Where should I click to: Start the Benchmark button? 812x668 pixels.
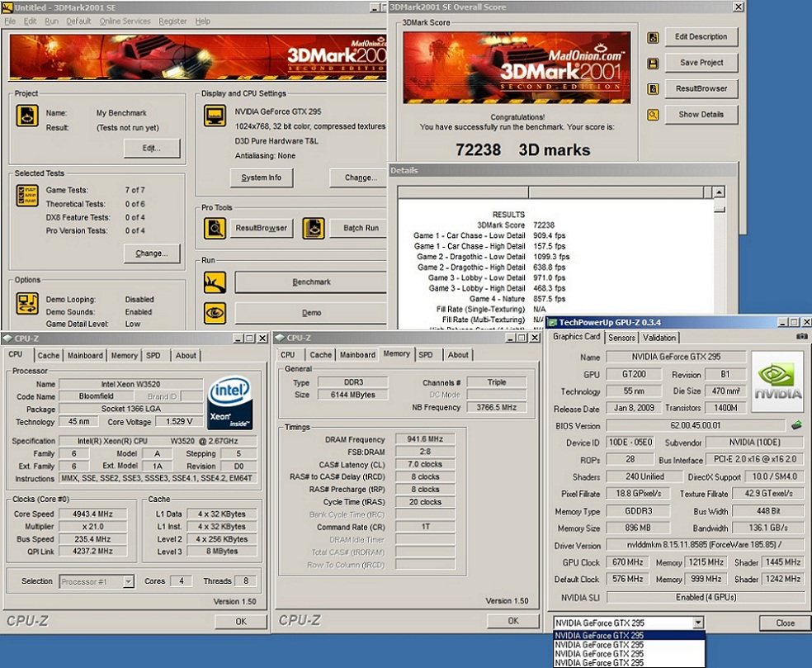pos(311,282)
